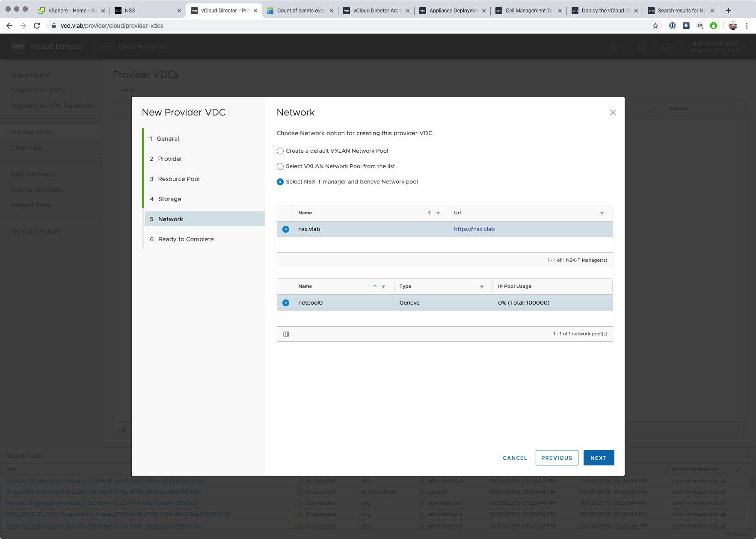This screenshot has height=539, width=756.
Task: Open a new browser tab
Action: pyautogui.click(x=728, y=11)
